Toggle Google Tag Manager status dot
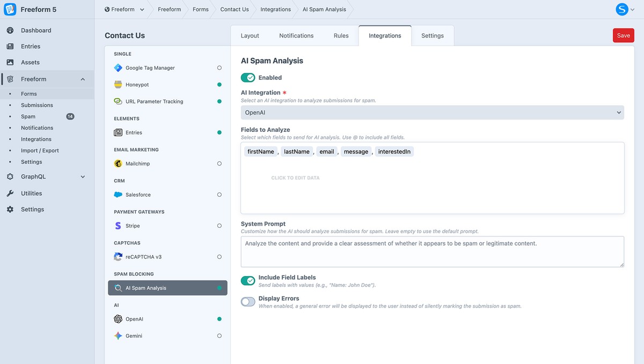 219,68
